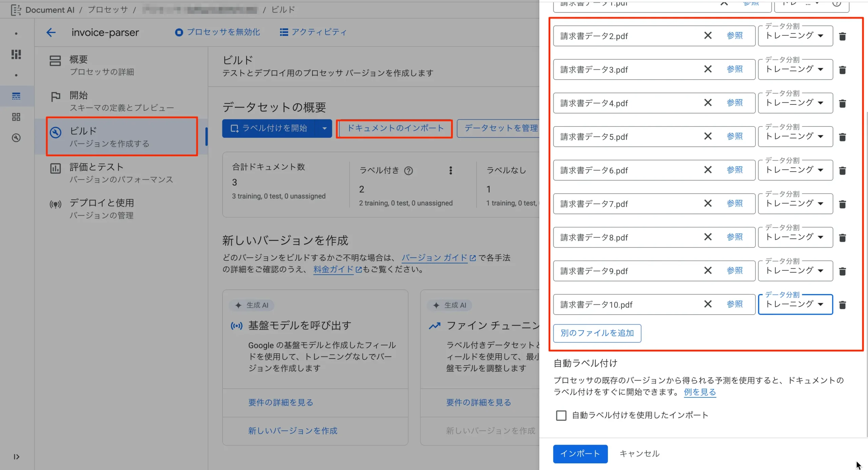Open データ分割 dropdown for 請求書データ3.pdf

(x=795, y=70)
